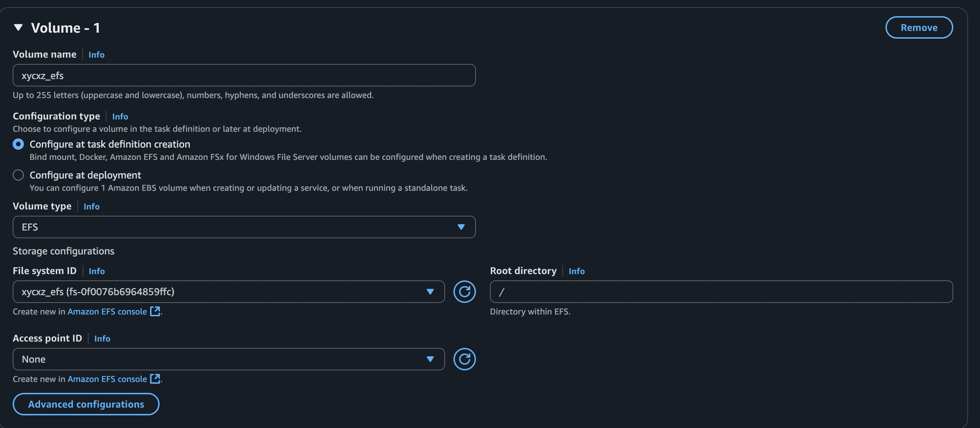This screenshot has width=980, height=428.
Task: Open Amazon EFS console link under File system ID
Action: point(107,312)
